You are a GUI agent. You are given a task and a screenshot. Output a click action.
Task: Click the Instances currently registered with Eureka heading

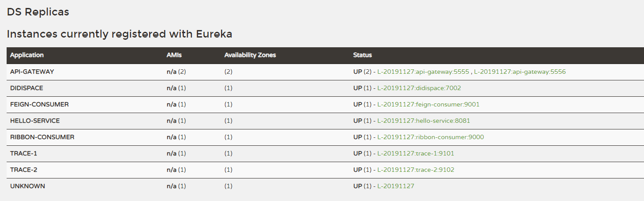click(120, 34)
